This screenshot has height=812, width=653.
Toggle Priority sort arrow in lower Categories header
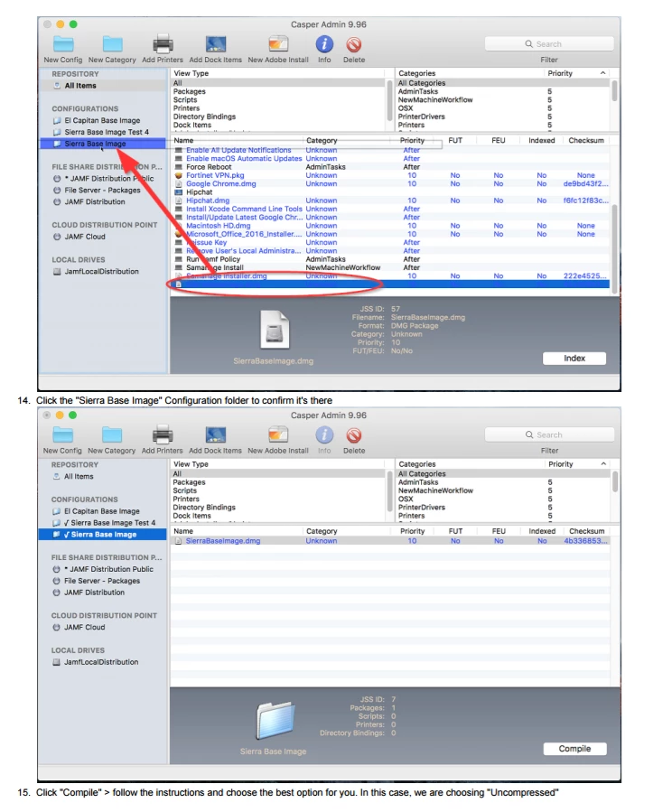pyautogui.click(x=603, y=464)
